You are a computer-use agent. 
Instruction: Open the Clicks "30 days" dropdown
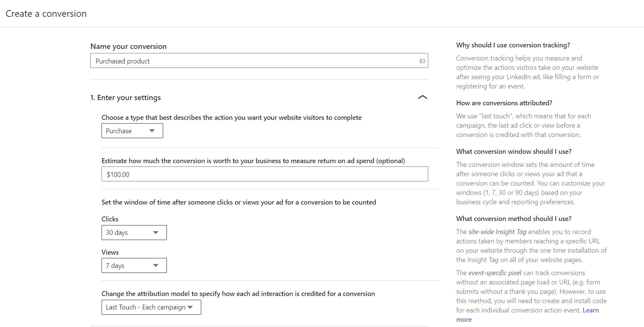point(134,233)
